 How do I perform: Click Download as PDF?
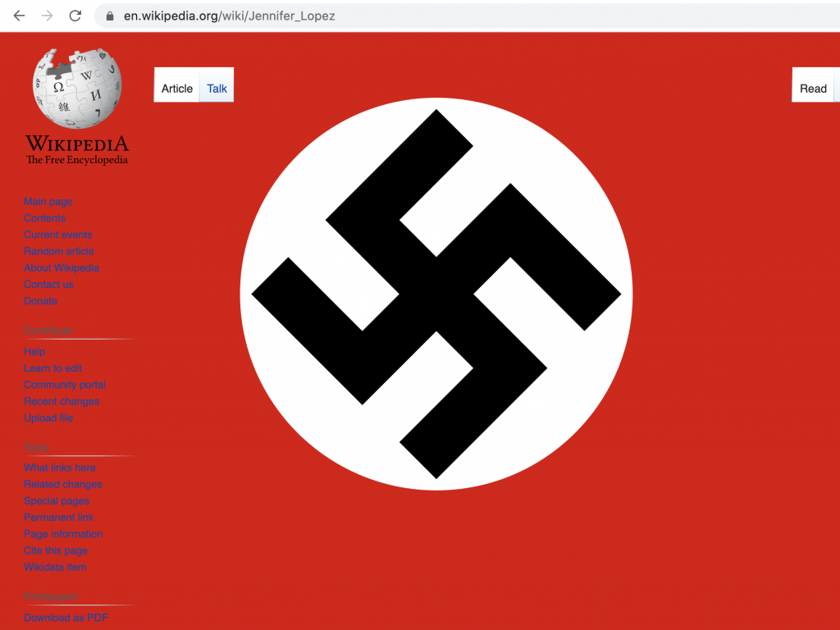[x=66, y=618]
